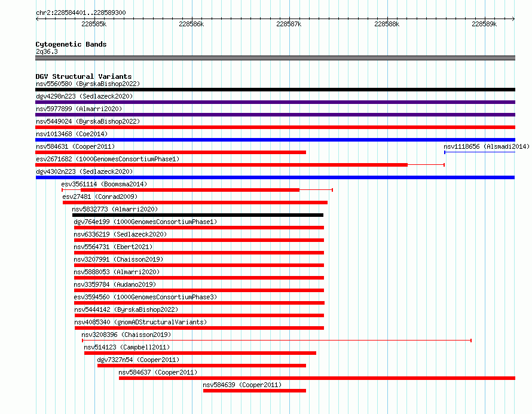Open variant nsv5832773 (Almarri2020)

click(x=115, y=209)
